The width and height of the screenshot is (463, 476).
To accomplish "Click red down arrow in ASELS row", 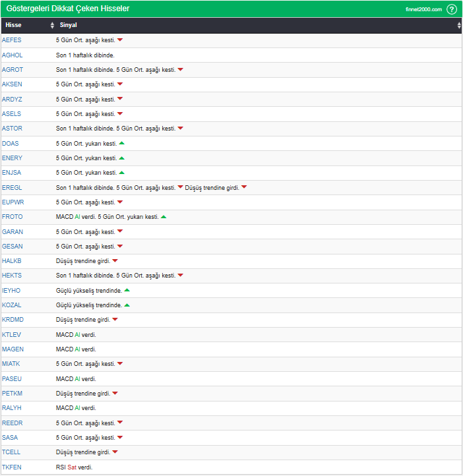I will (x=120, y=113).
